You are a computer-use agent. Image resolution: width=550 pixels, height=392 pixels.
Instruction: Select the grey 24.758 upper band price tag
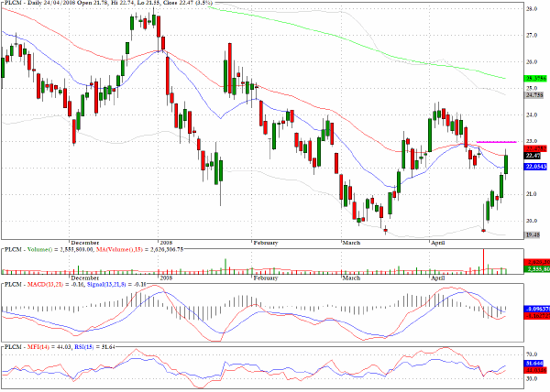(x=533, y=95)
